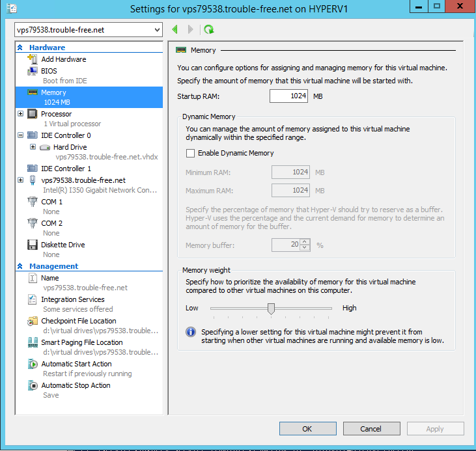The height and width of the screenshot is (451, 476).
Task: Click the IDE Controller 1 icon
Action: tap(33, 168)
